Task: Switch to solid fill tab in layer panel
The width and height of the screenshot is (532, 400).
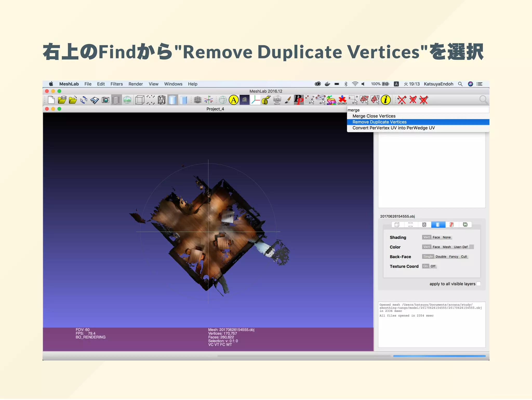Action: click(438, 225)
